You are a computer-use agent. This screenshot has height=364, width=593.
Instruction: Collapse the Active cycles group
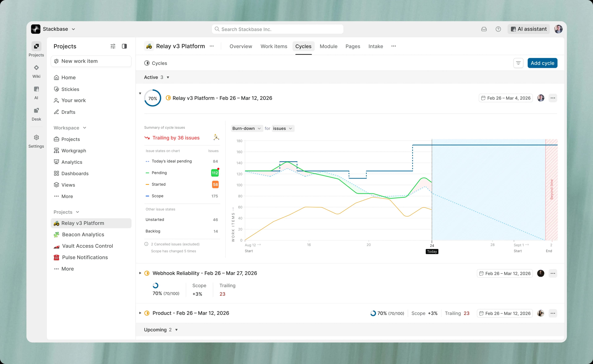(168, 77)
